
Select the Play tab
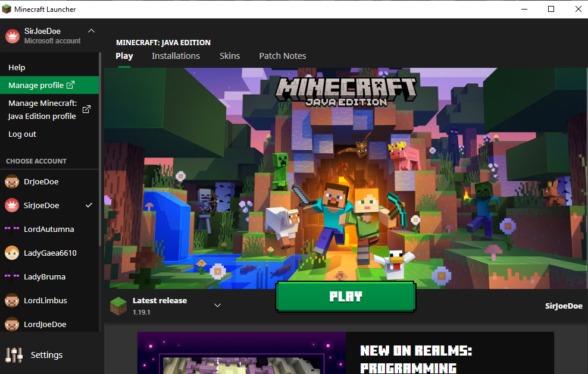124,56
